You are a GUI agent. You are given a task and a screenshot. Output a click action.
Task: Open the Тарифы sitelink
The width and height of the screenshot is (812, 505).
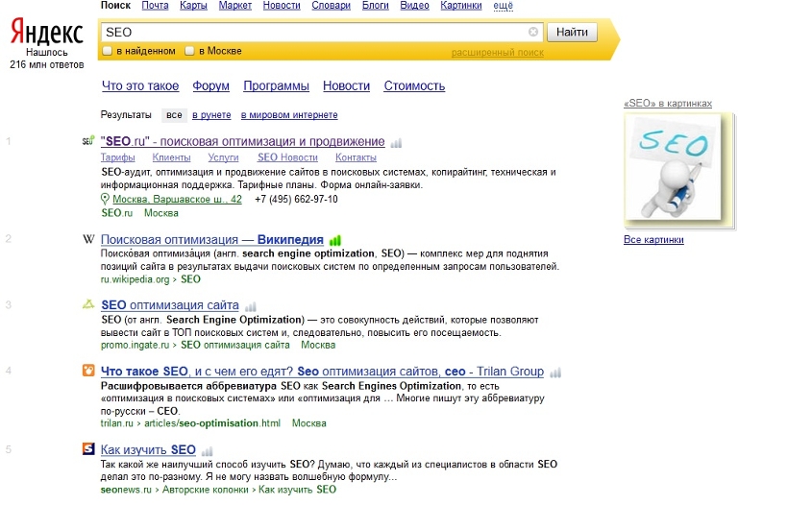(117, 157)
